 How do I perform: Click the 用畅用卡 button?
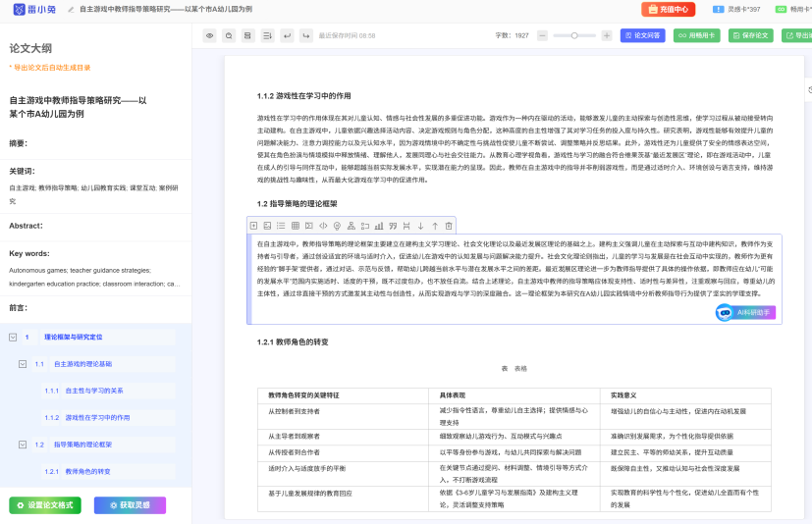(696, 35)
